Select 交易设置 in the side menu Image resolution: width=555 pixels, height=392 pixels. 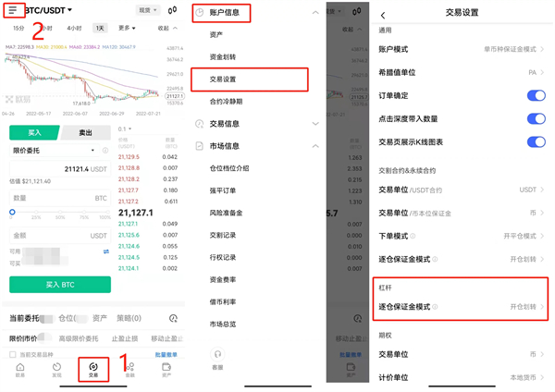coord(224,79)
